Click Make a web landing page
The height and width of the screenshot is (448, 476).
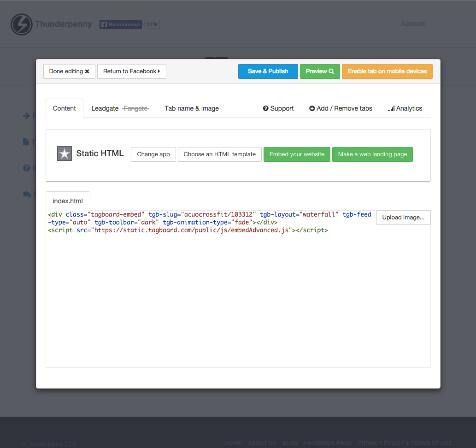pos(372,154)
